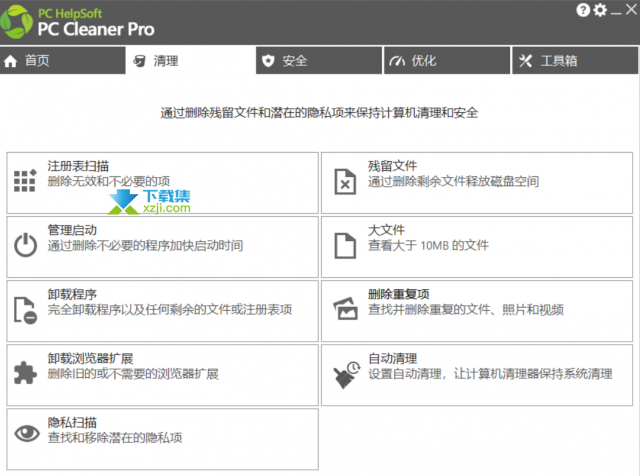
Task: Click the home icon on 首页 tab
Action: click(x=10, y=61)
